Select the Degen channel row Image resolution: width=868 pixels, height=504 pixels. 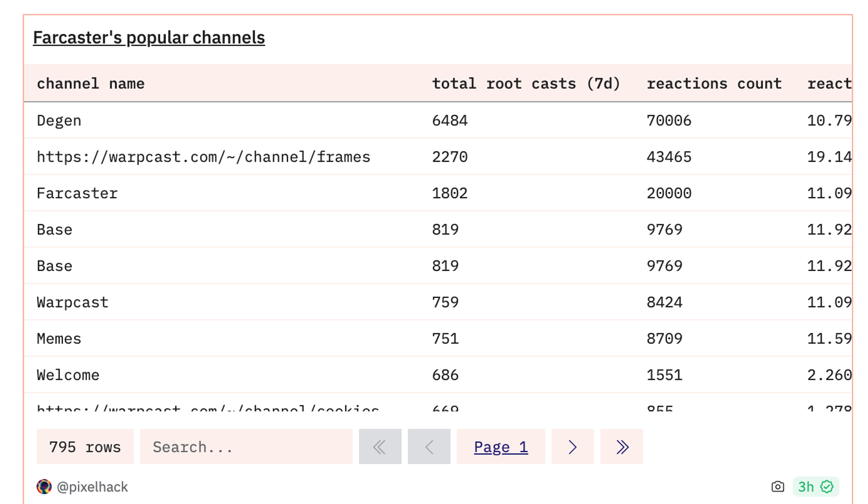[x=59, y=121]
